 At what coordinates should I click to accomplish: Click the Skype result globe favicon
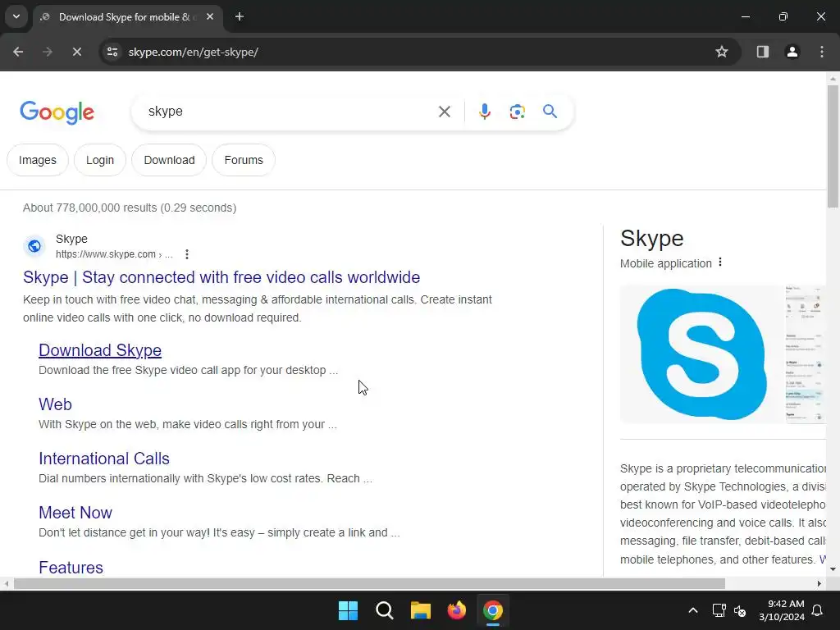coord(34,246)
